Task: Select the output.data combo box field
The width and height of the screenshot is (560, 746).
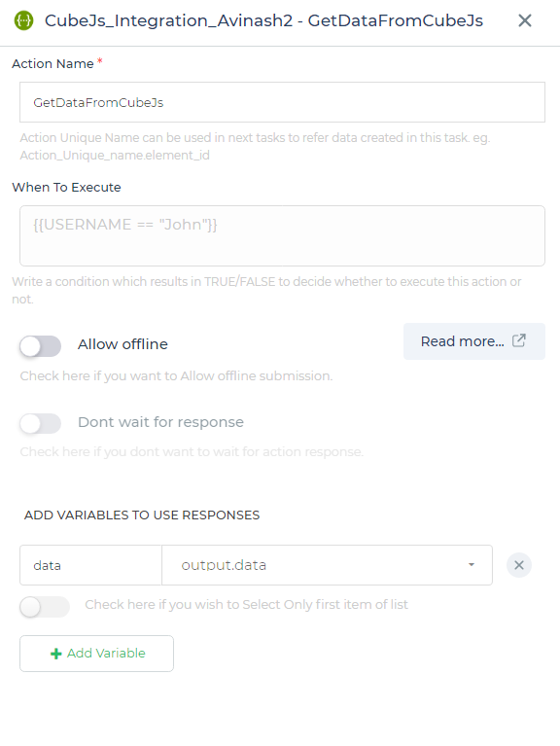Action: pos(327,565)
